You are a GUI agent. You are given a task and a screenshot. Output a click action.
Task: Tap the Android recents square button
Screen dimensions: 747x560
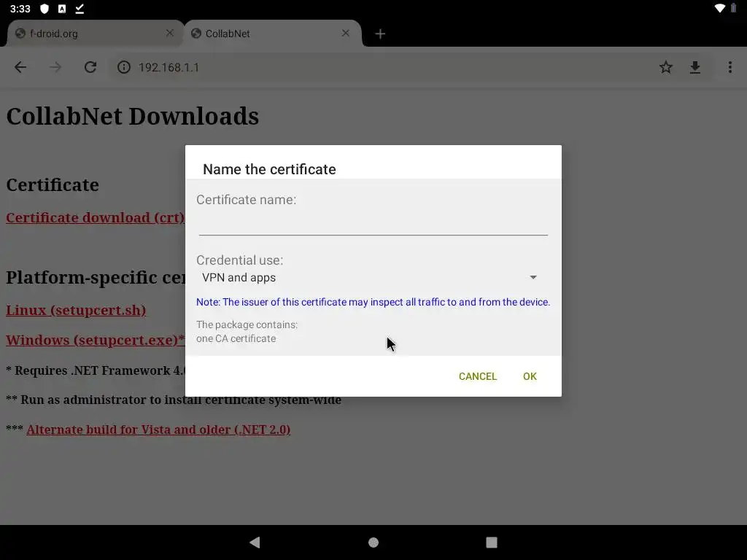pos(491,542)
